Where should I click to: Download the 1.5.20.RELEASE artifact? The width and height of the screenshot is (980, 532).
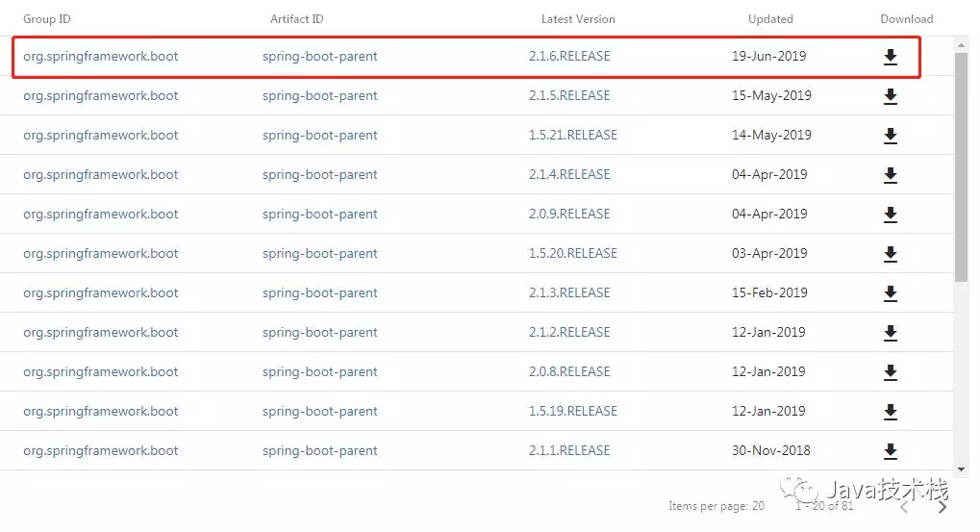click(x=890, y=254)
